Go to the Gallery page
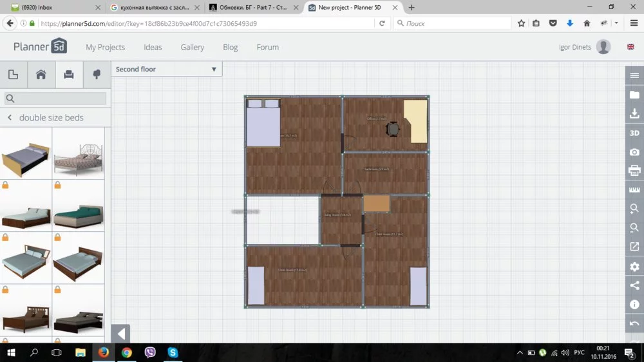The image size is (644, 362). click(x=192, y=47)
